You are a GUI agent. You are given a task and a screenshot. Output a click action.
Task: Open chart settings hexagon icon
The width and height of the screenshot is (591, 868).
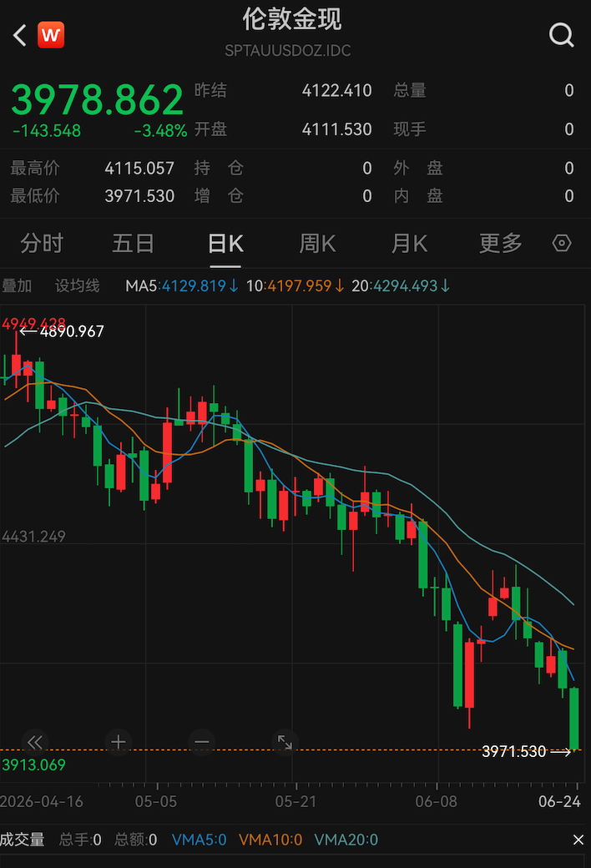pos(562,243)
